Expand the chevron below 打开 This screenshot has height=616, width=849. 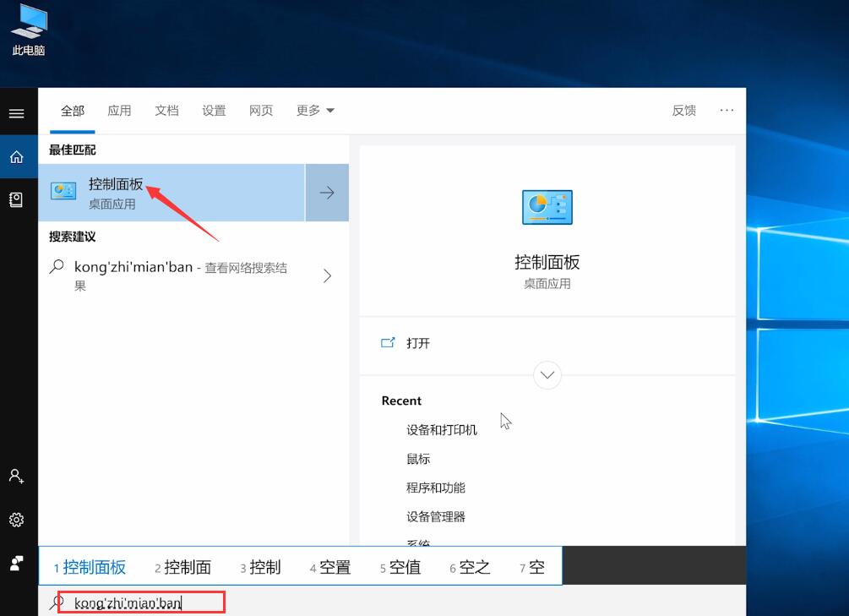(547, 374)
